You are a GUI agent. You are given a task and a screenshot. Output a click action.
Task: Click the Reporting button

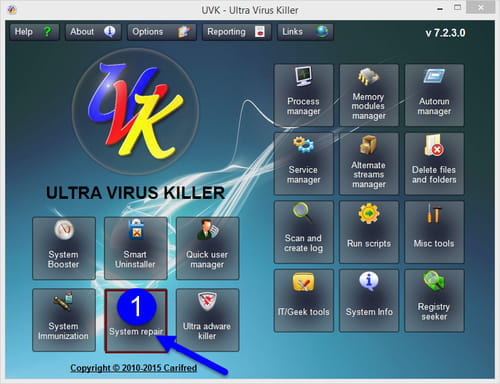point(236,32)
